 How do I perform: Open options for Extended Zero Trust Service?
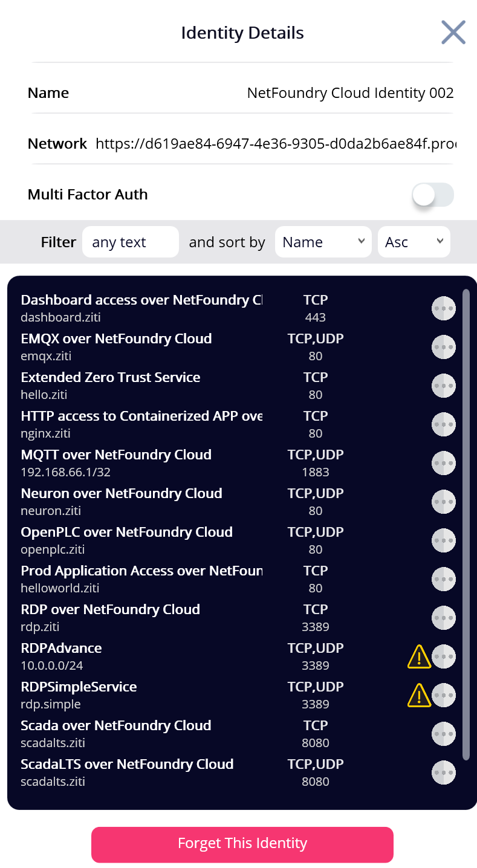(444, 386)
